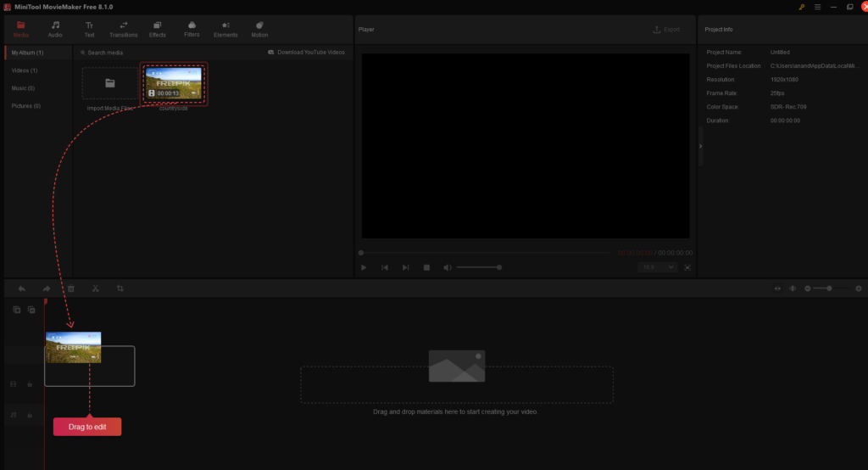This screenshot has width=868, height=470.
Task: Click the Frame Rate value 25fps
Action: point(777,93)
